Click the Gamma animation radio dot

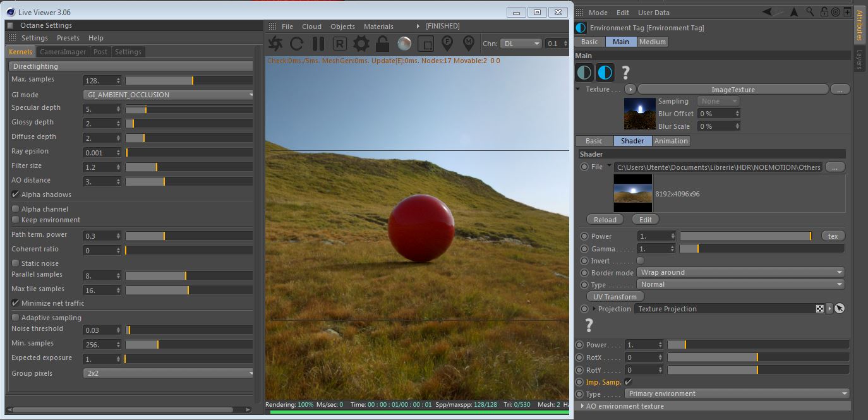(584, 249)
